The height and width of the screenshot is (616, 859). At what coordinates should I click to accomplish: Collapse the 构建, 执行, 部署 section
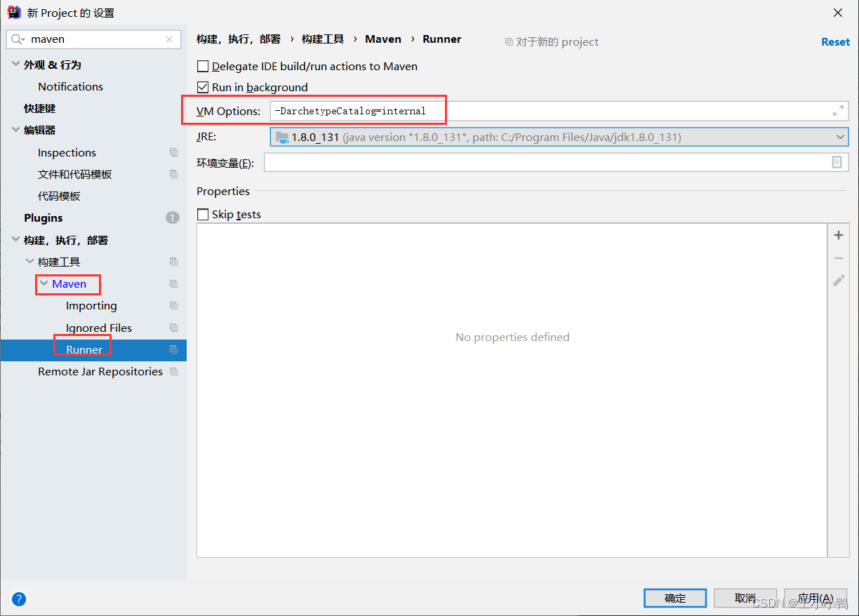pos(16,240)
